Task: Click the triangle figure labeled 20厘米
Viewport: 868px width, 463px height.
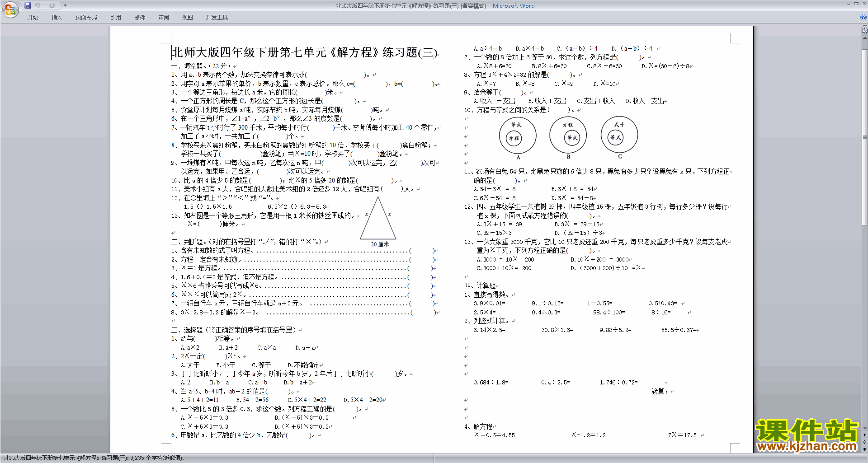Action: coord(378,219)
